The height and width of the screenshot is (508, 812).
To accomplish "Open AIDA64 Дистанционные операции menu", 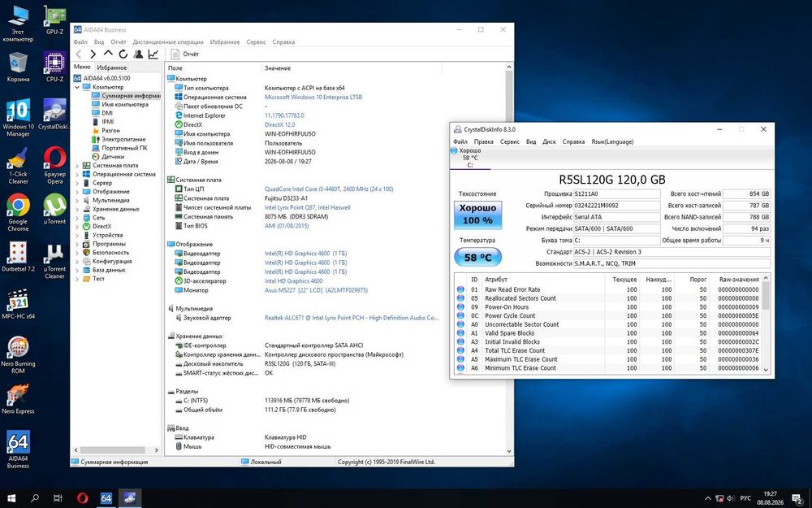I will pyautogui.click(x=168, y=42).
